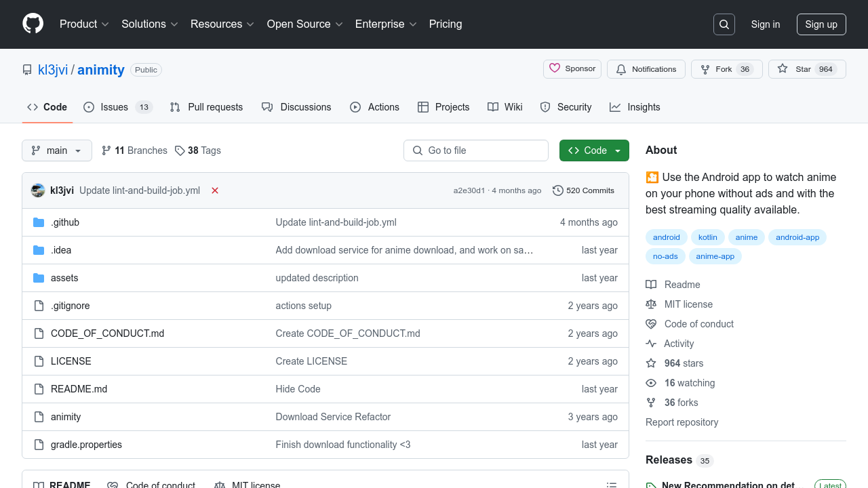Click the Sign in link
This screenshot has width=868, height=488.
pos(766,24)
